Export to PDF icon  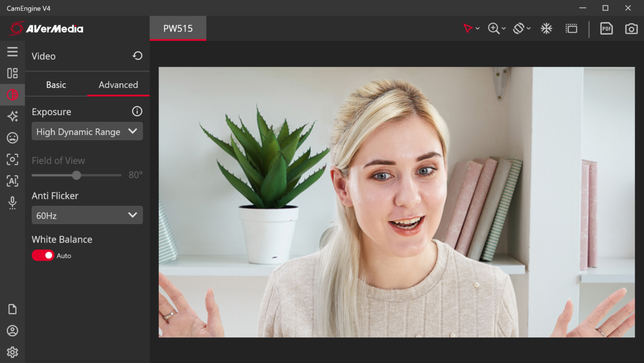(x=606, y=28)
